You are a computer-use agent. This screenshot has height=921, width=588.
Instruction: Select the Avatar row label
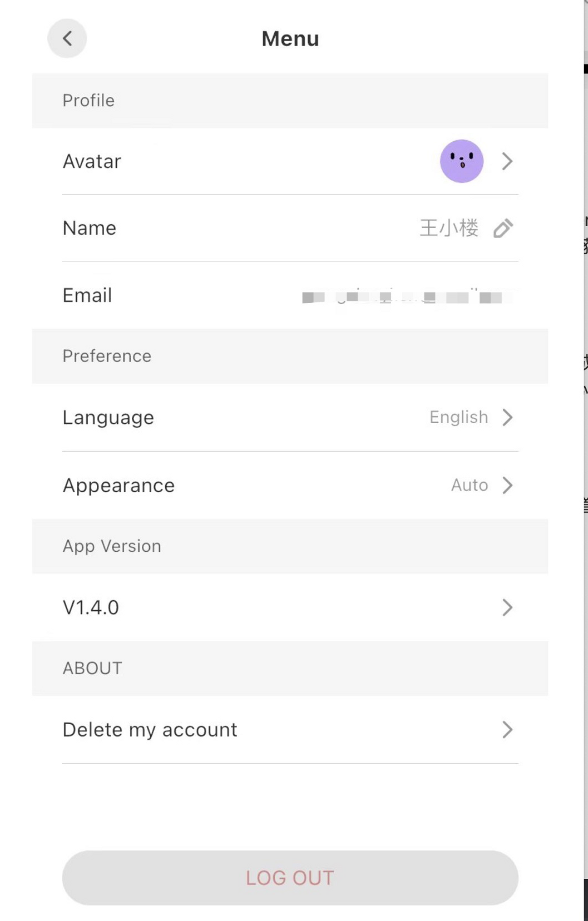pos(92,161)
